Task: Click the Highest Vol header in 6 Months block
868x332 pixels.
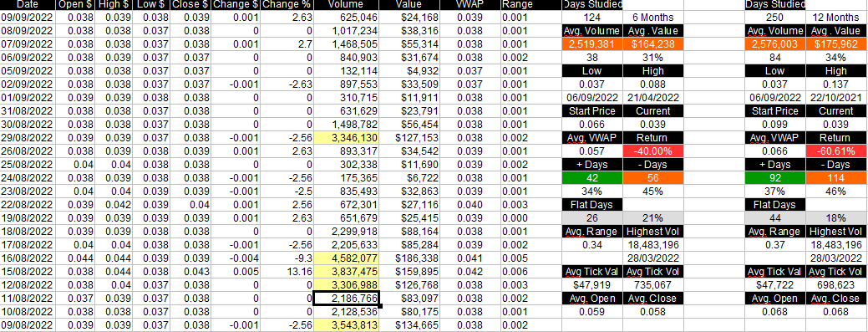Action: [653, 231]
